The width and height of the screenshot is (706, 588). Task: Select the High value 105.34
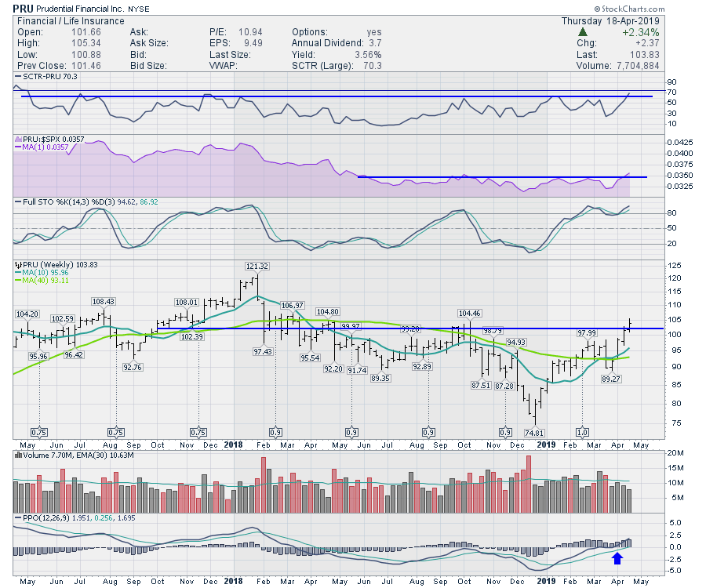[86, 43]
